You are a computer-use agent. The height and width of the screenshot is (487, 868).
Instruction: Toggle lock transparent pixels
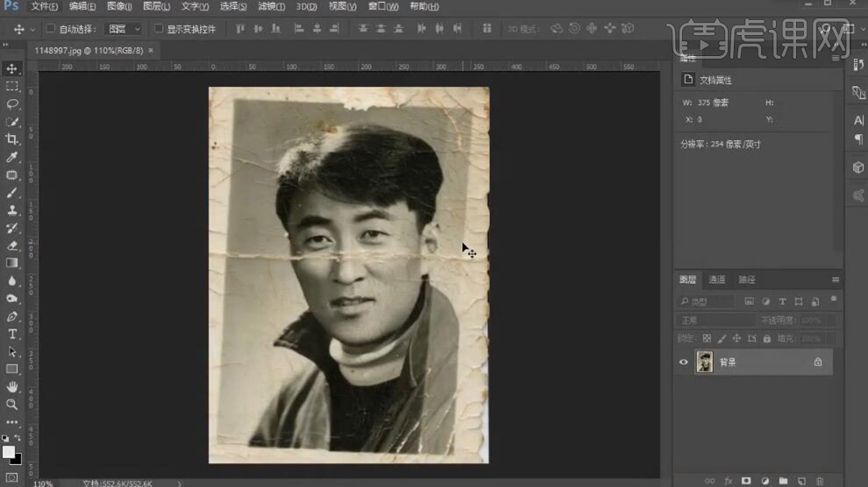coord(707,338)
